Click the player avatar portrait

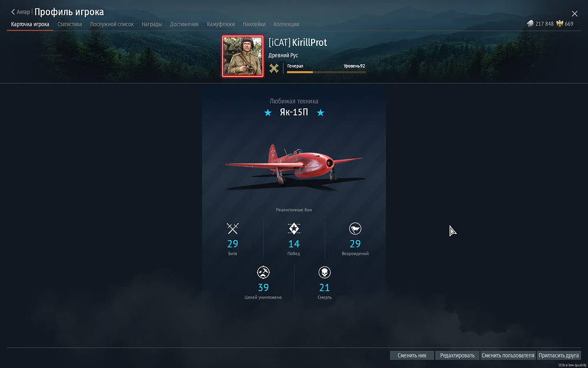tap(243, 57)
